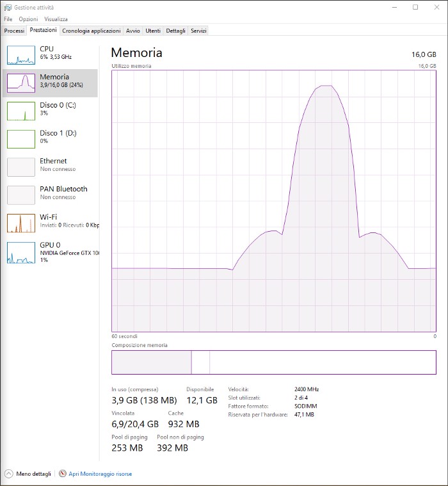Click the CPU label in sidebar
448x486 pixels.
(x=47, y=49)
